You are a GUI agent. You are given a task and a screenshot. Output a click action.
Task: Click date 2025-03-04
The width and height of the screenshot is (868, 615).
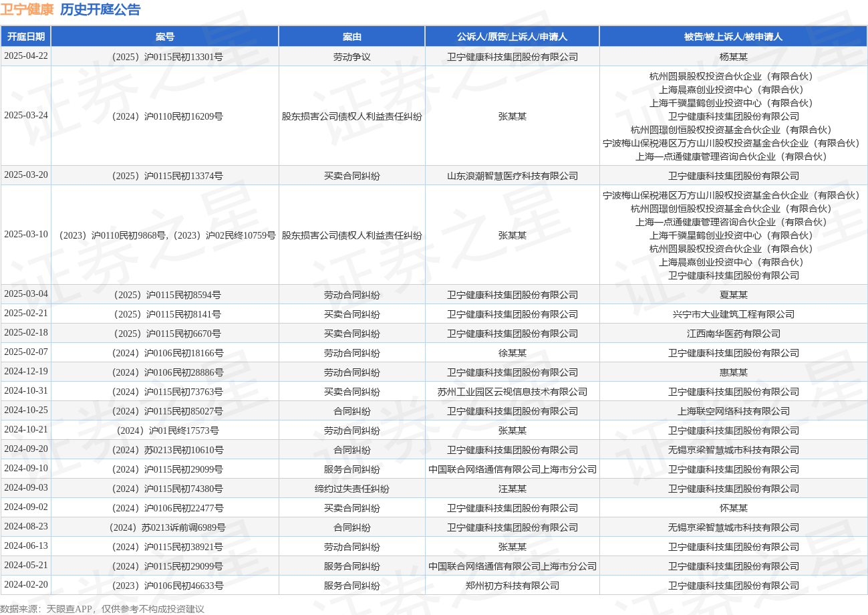click(x=26, y=293)
